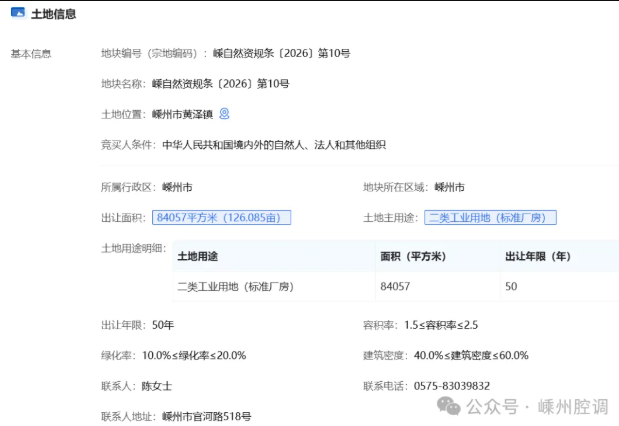The image size is (619, 426).
Task: Click the map pin icon beside 嵊州市黄泽镇
Action: coord(225,114)
